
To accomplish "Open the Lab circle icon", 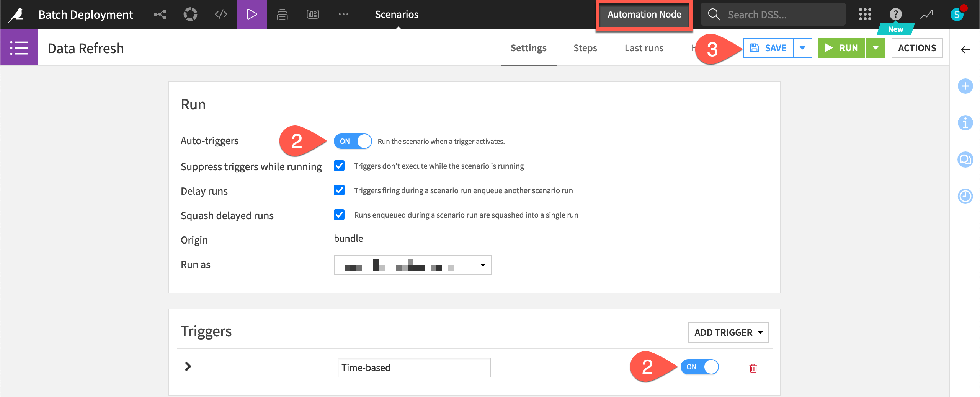I will click(x=190, y=15).
